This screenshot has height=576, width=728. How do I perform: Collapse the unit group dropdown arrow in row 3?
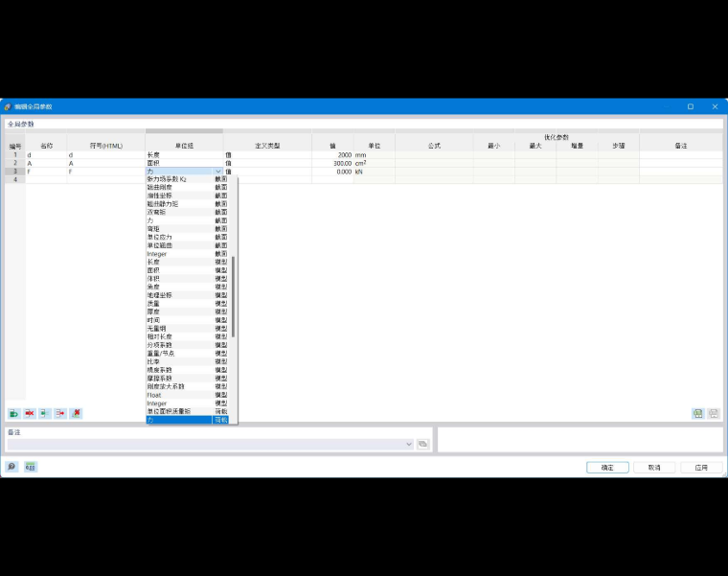(x=218, y=172)
